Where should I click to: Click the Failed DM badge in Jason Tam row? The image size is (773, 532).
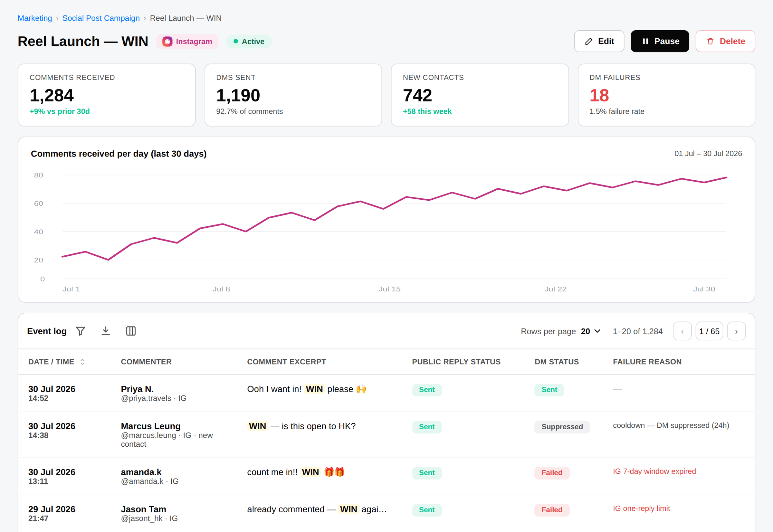552,510
